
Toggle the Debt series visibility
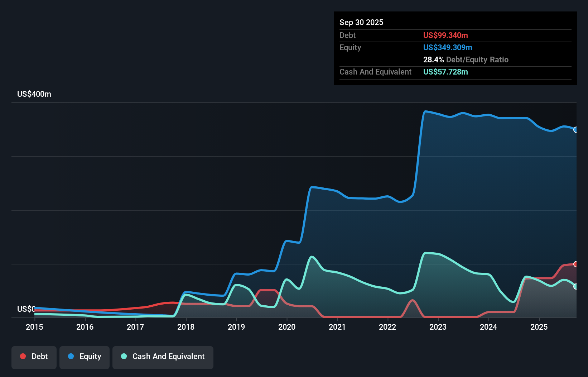34,357
